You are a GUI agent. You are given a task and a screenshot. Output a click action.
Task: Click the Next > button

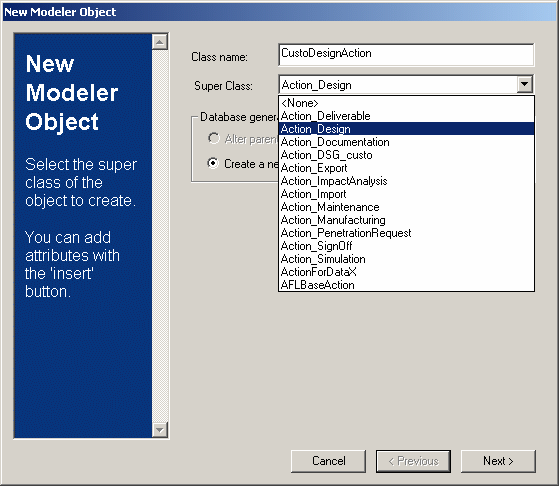point(498,461)
